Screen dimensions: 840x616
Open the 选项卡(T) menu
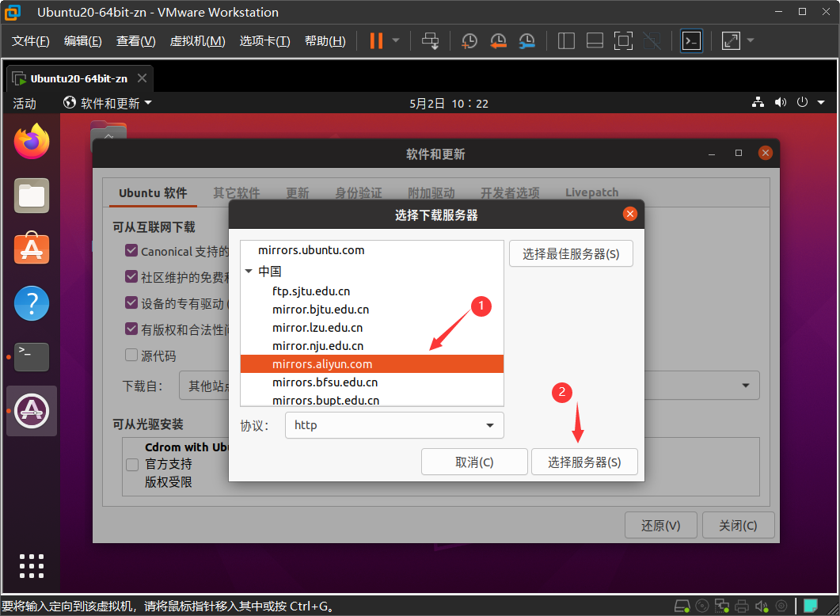264,41
